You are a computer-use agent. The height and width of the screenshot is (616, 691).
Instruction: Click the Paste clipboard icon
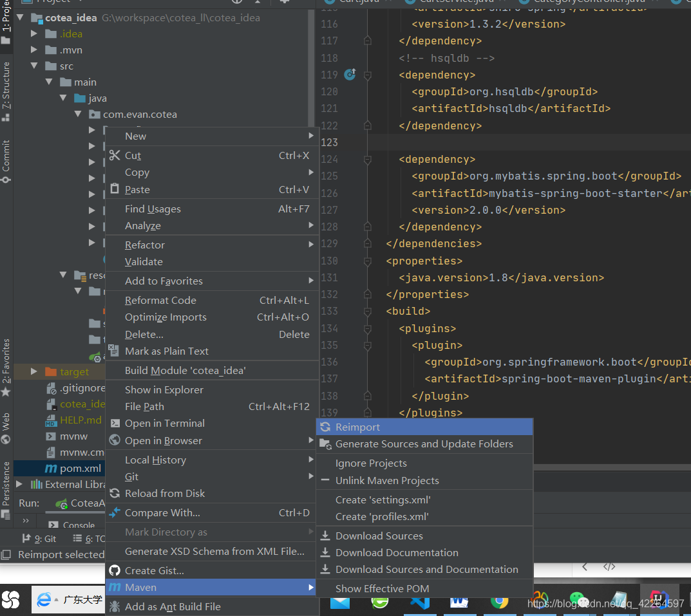point(115,189)
